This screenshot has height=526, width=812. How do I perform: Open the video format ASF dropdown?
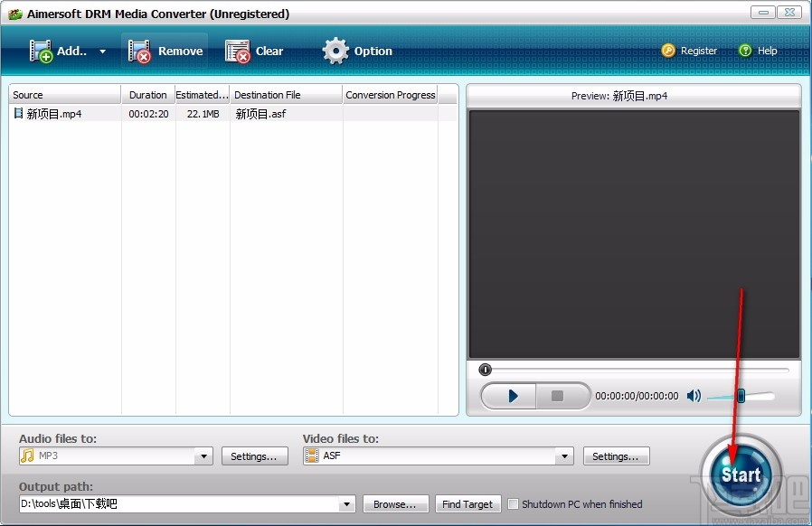564,456
